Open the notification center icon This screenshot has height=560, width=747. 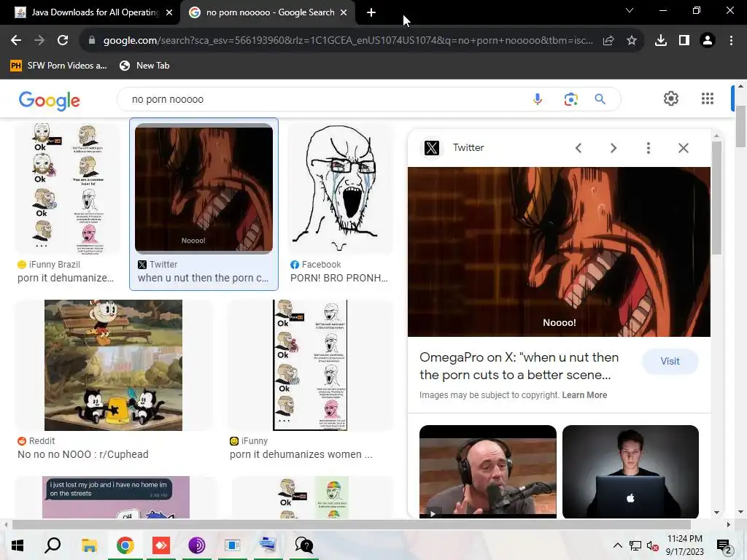point(724,545)
